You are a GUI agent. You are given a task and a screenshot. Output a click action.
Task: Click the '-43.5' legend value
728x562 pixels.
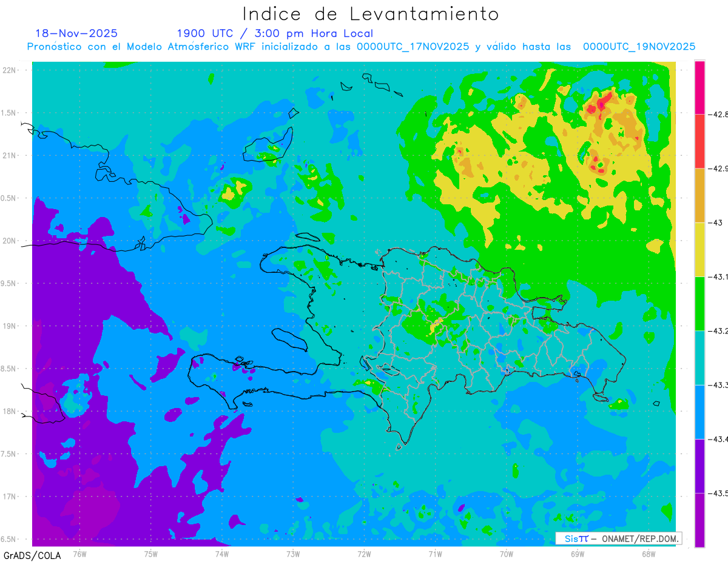tap(718, 493)
